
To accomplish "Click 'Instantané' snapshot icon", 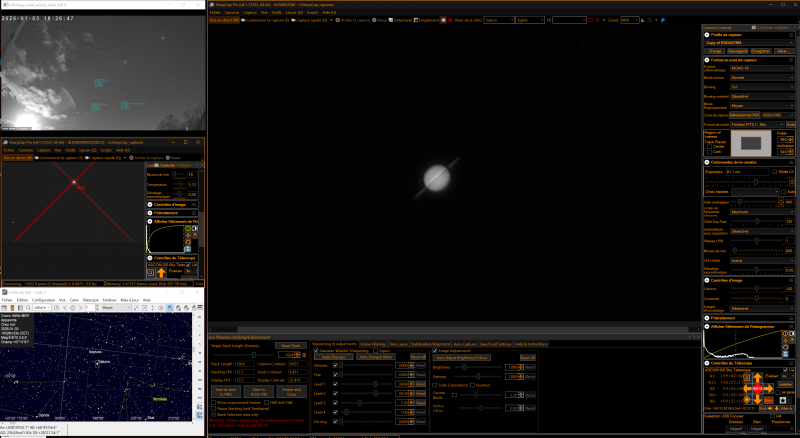I will tap(391, 20).
